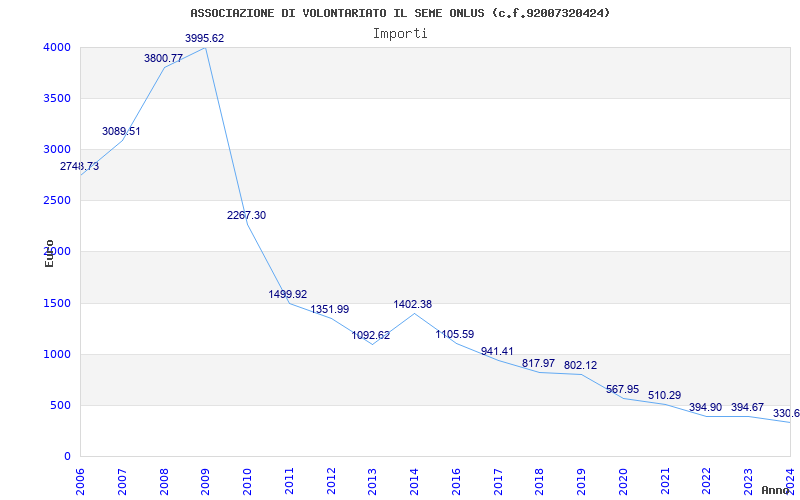800x500 pixels.
Task: Click the x-axis year 2010
Action: click(x=247, y=482)
